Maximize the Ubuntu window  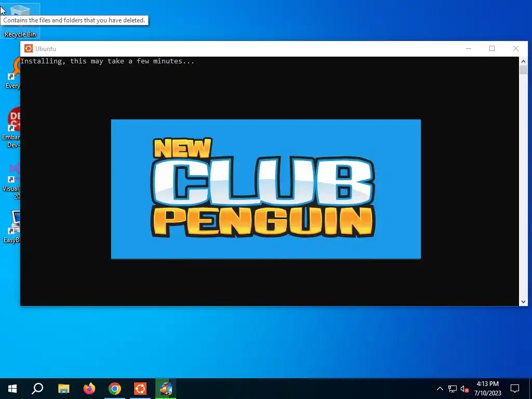(x=492, y=48)
